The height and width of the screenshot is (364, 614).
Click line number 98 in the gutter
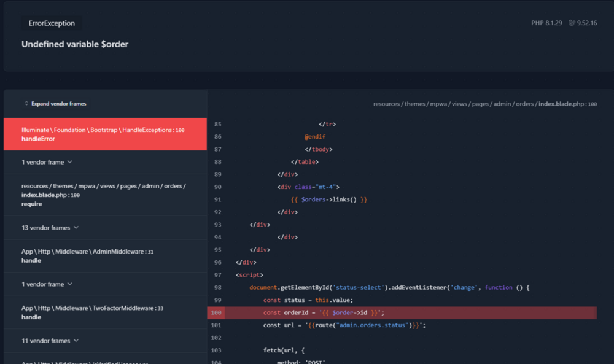tap(218, 288)
